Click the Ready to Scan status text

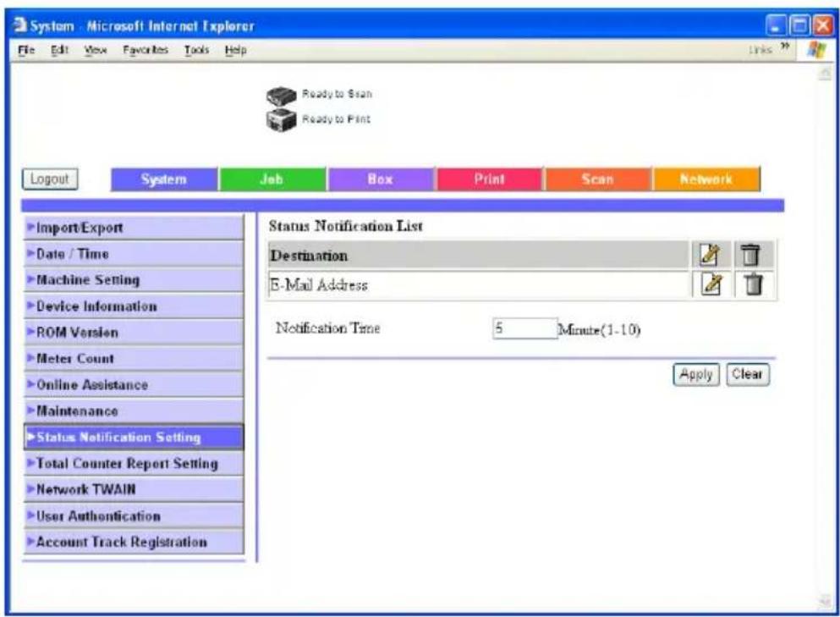click(x=337, y=94)
